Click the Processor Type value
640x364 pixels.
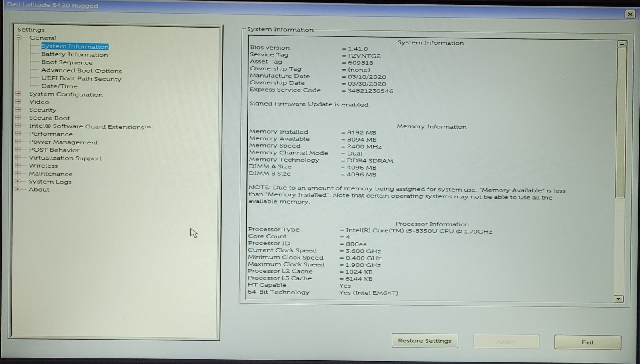pos(419,231)
